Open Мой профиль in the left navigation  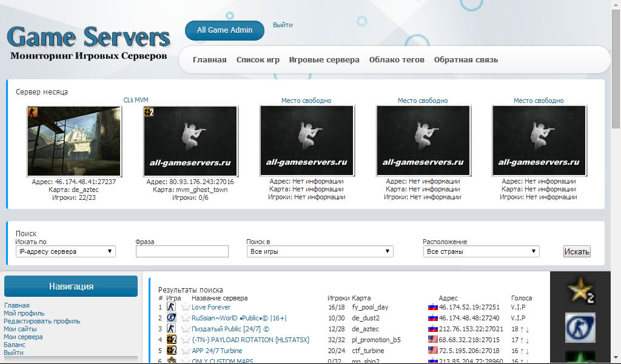click(24, 313)
